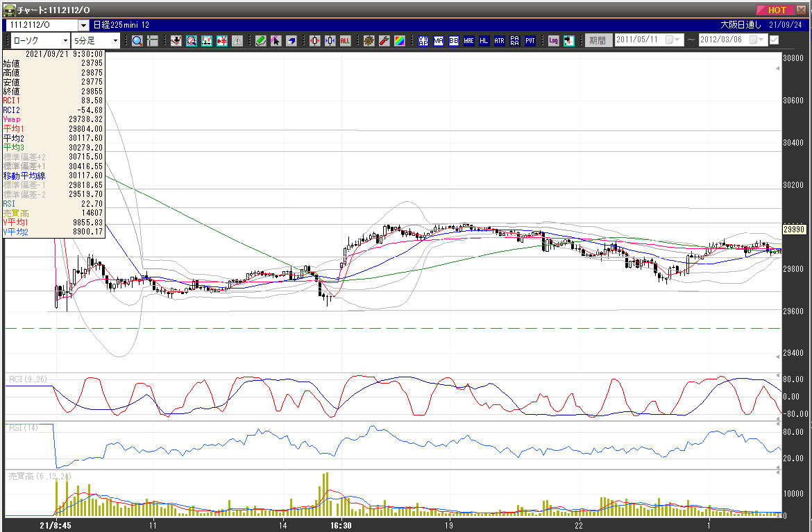Click the chart icon with black down arrow
Image resolution: width=812 pixels, height=532 pixels.
176,40
